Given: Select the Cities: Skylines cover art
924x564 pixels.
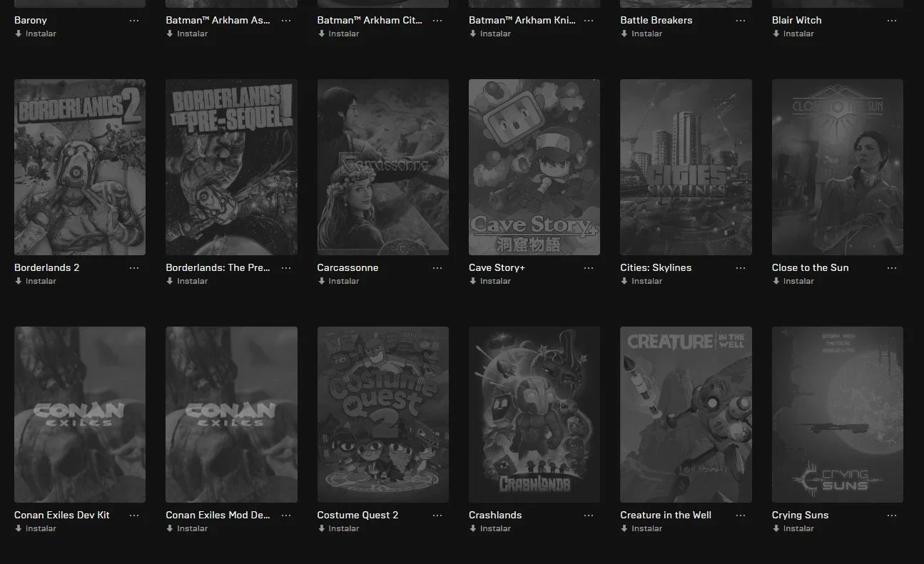Looking at the screenshot, I should (x=686, y=167).
